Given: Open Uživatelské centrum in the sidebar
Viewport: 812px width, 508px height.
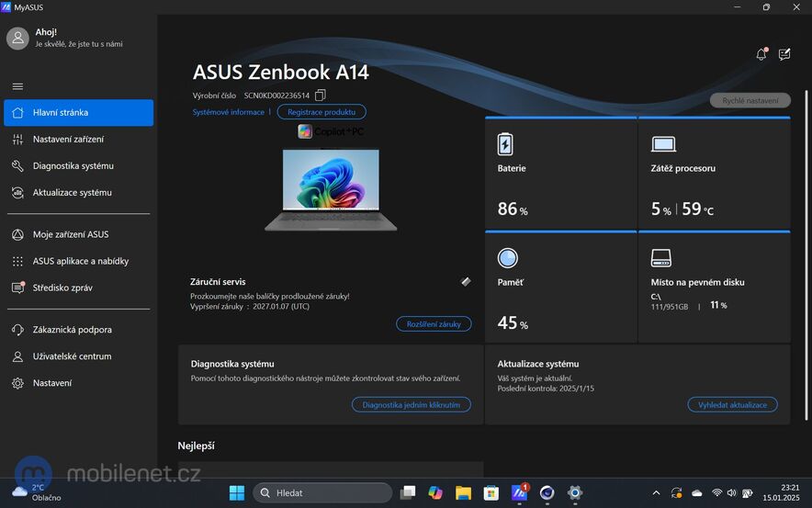Looking at the screenshot, I should click(x=79, y=356).
